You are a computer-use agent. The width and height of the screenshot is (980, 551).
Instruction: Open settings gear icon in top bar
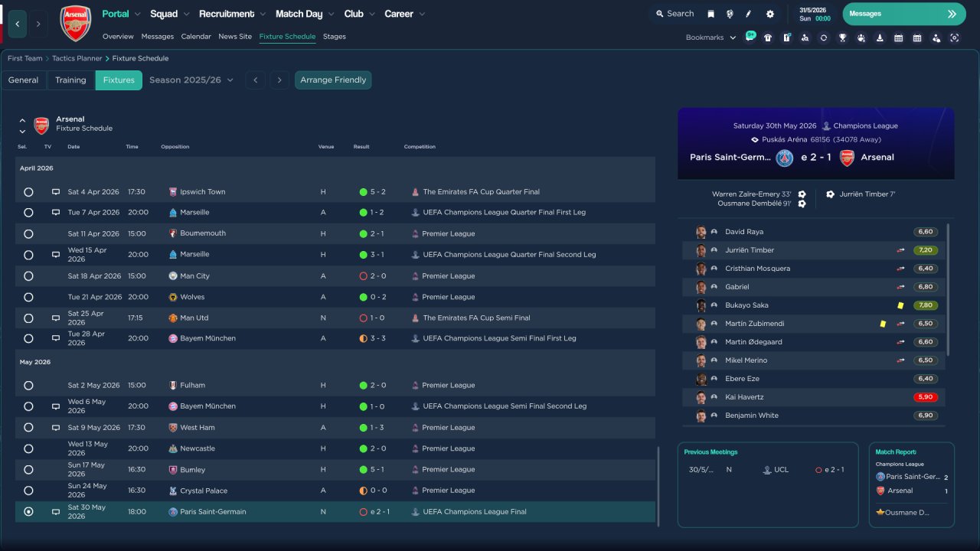tap(770, 14)
